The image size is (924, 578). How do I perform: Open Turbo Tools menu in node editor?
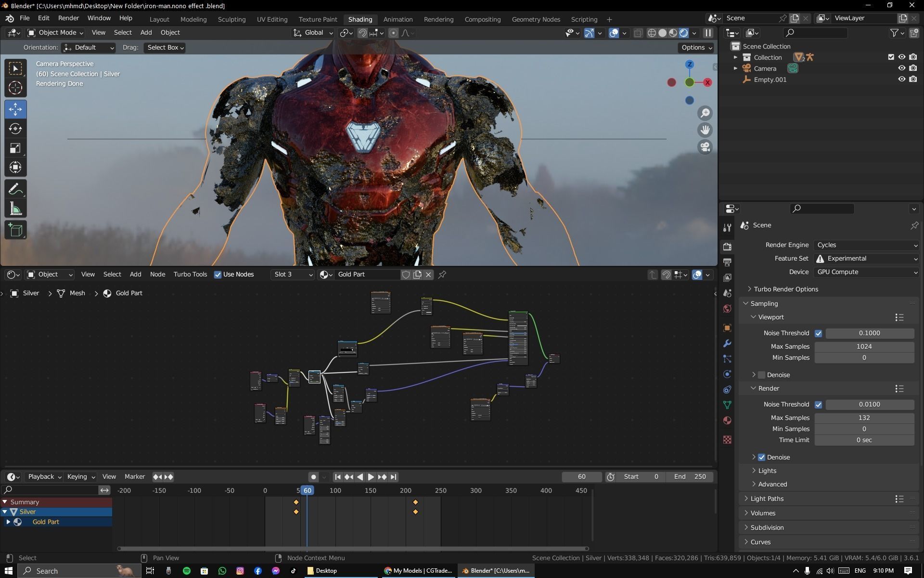(x=190, y=275)
